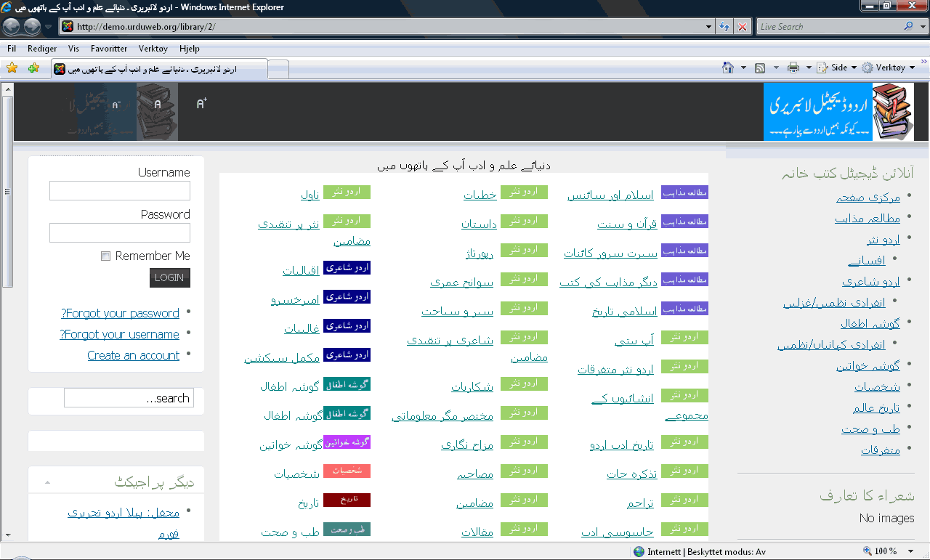This screenshot has width=930, height=560.
Task: Open the Forgot your username? link
Action: point(119,334)
